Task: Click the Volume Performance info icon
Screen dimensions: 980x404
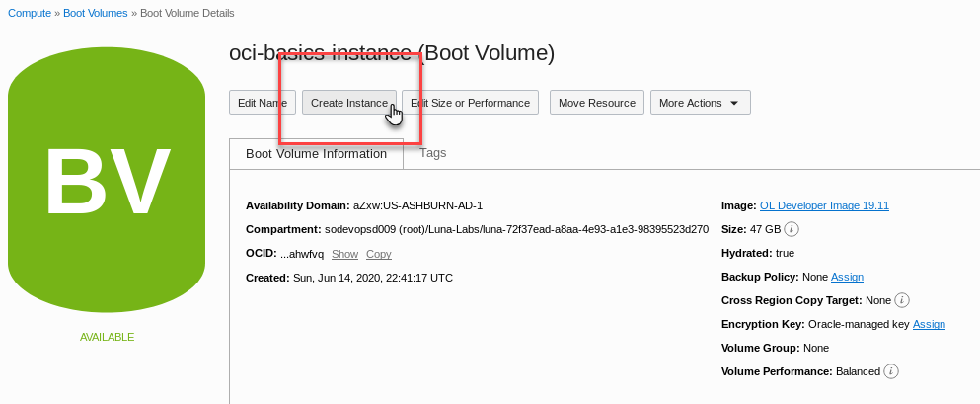Action: tap(890, 371)
